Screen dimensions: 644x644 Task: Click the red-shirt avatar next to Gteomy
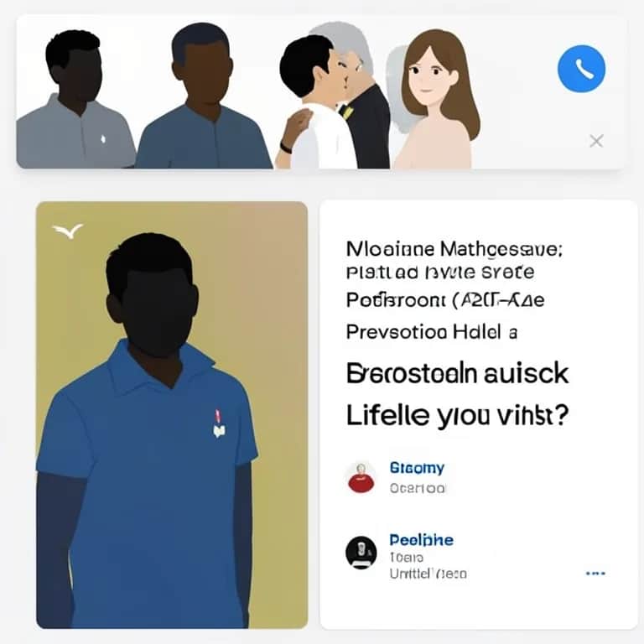point(361,477)
